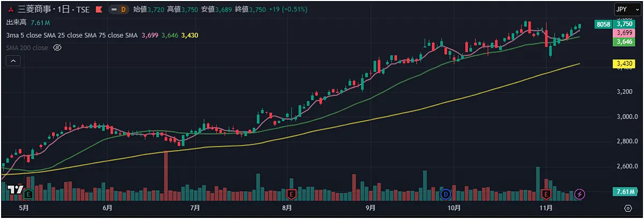Collapse the indicator legend with the chevron
This screenshot has width=644, height=219.
[13, 61]
